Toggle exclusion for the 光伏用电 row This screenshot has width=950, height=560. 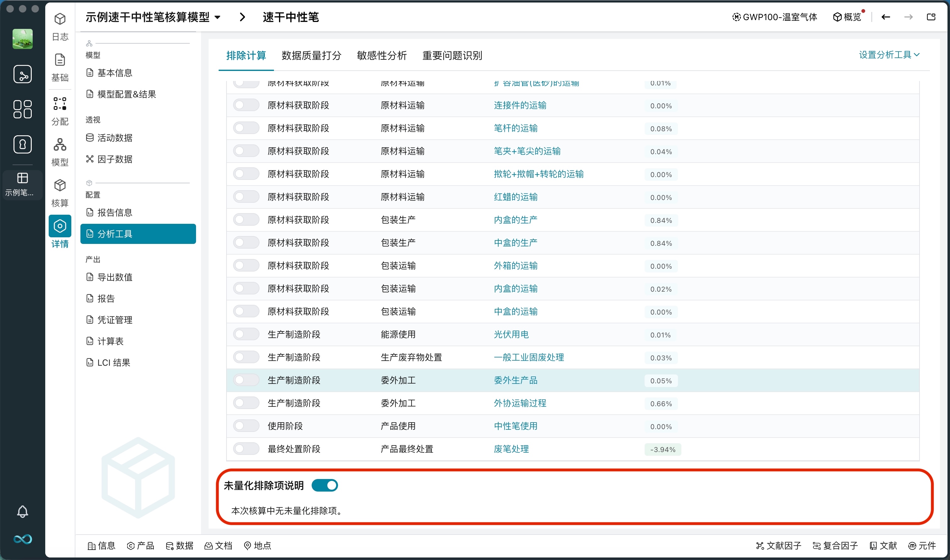pyautogui.click(x=246, y=334)
